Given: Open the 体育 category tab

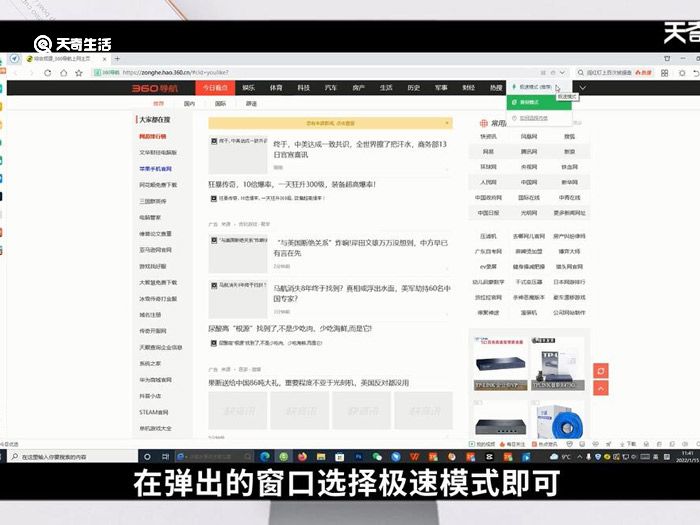Looking at the screenshot, I should pos(276,88).
